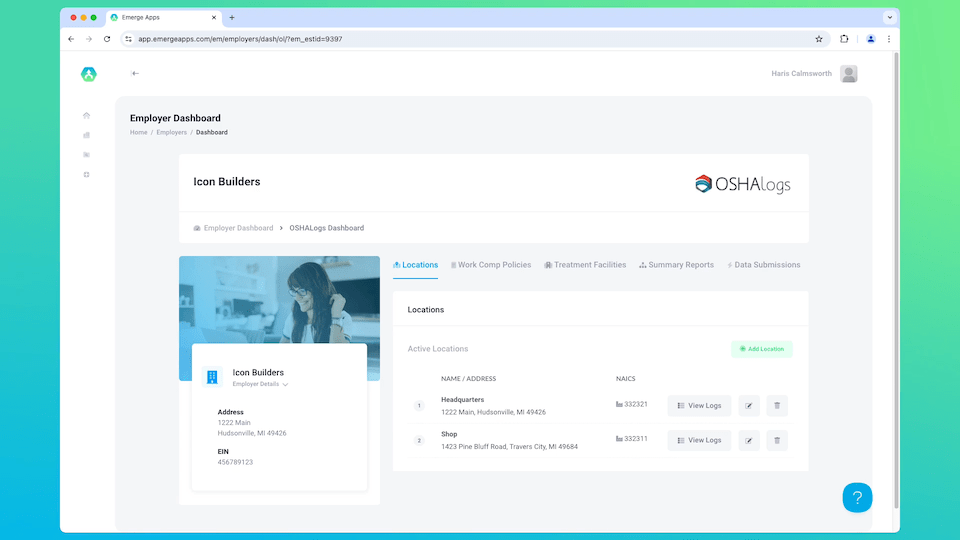The height and width of the screenshot is (540, 960).
Task: Open the help question mark button
Action: click(857, 498)
